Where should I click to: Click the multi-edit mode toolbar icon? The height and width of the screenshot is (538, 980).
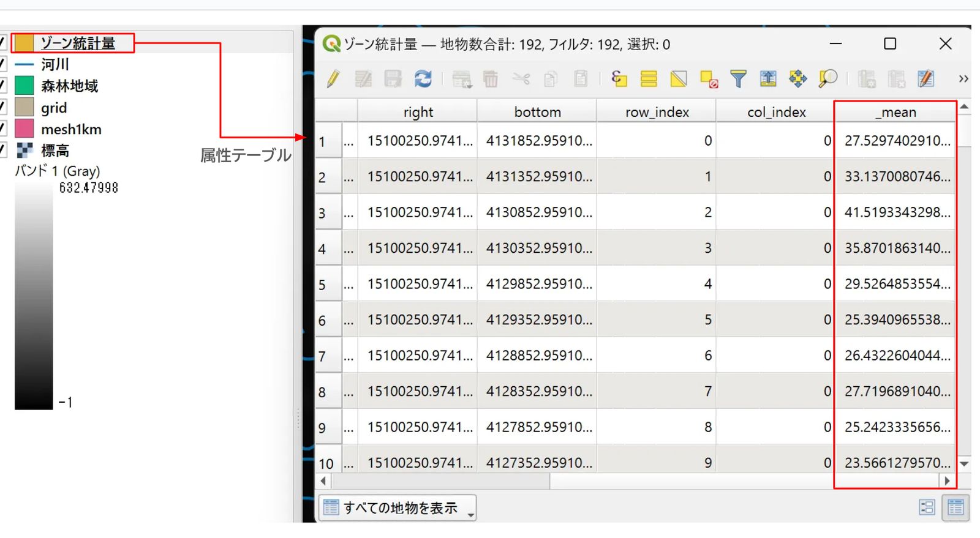click(x=363, y=79)
